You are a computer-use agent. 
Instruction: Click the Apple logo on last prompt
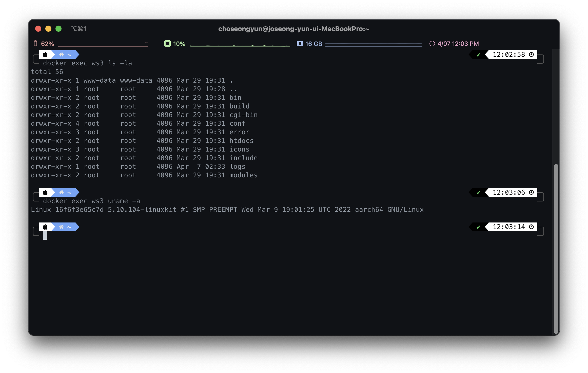point(45,227)
